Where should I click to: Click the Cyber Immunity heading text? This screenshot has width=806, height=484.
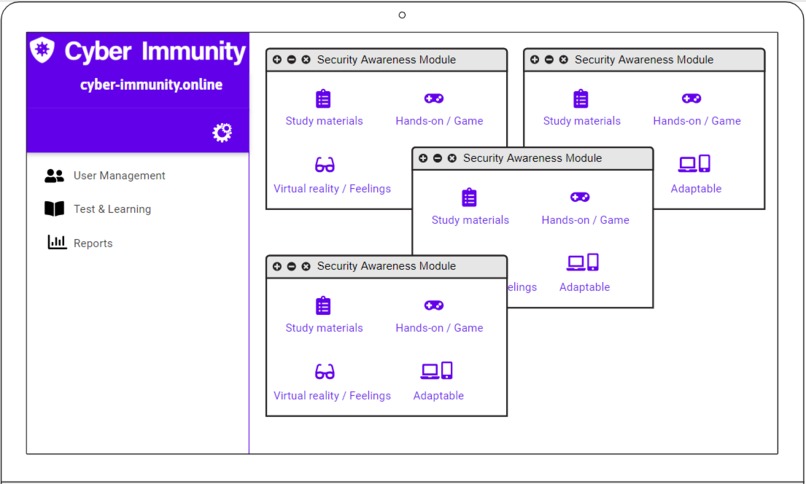(155, 52)
